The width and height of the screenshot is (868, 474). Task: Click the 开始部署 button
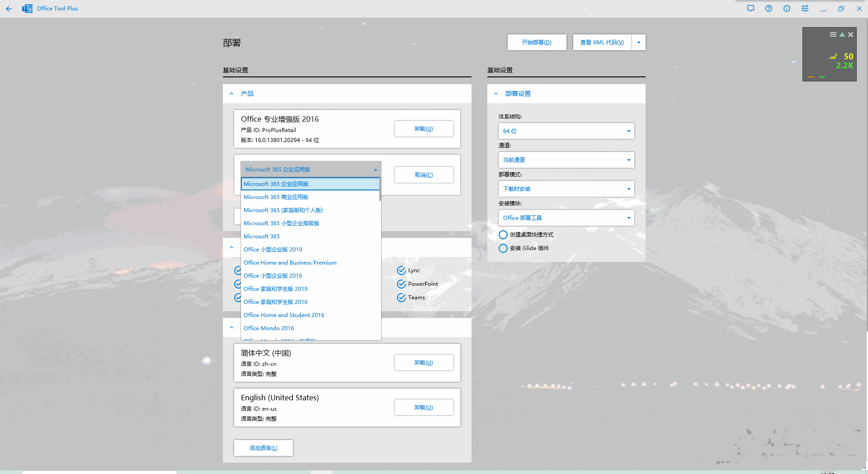[537, 43]
